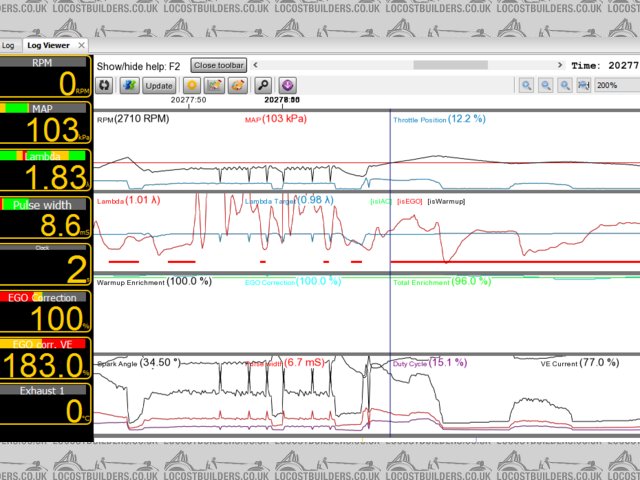Click the Pulse width gauge panel
640x480 pixels.
click(x=46, y=218)
